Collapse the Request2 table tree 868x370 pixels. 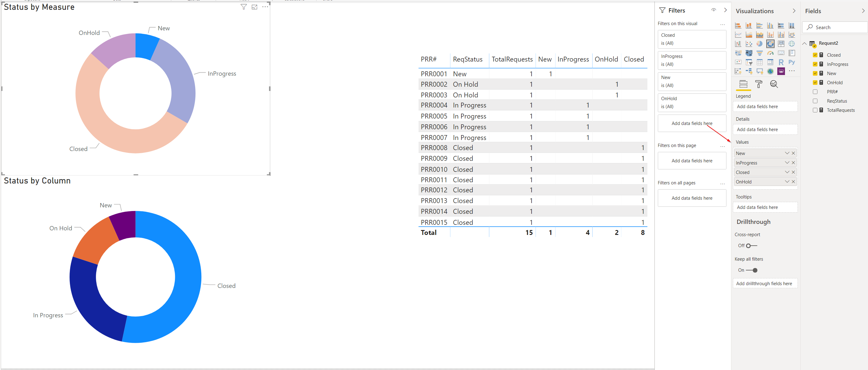(804, 43)
